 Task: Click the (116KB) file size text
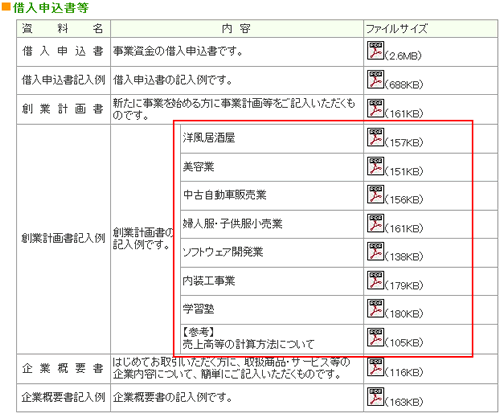[x=404, y=372]
